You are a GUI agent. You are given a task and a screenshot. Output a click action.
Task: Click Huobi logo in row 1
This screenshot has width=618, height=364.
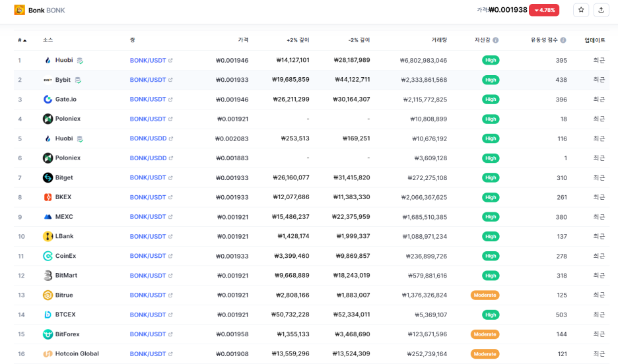tap(48, 60)
